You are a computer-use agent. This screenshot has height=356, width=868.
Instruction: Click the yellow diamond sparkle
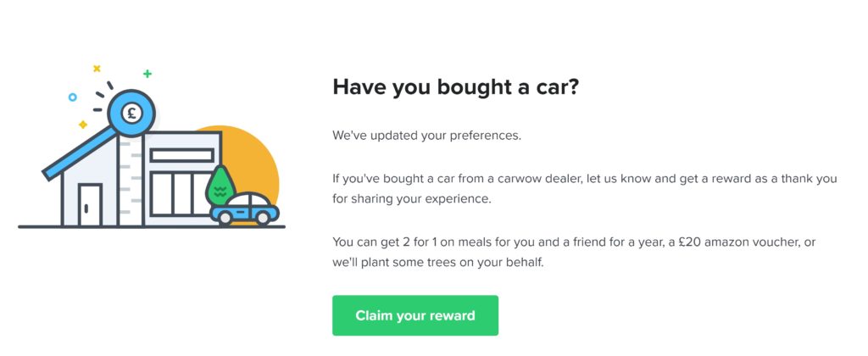[x=83, y=125]
